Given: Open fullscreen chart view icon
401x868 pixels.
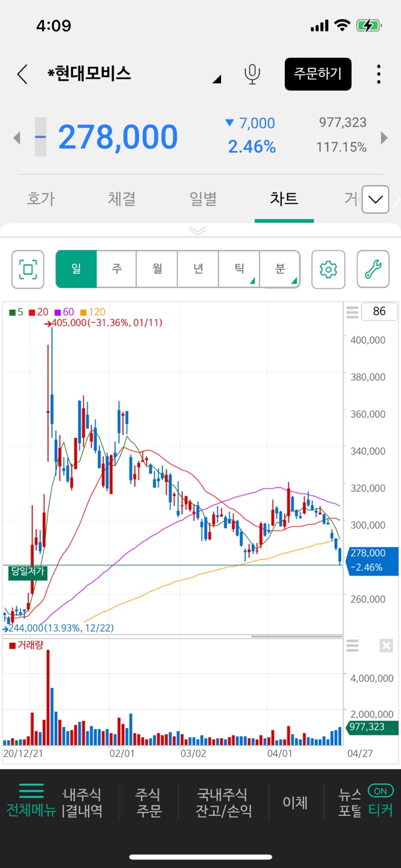Looking at the screenshot, I should click(28, 269).
